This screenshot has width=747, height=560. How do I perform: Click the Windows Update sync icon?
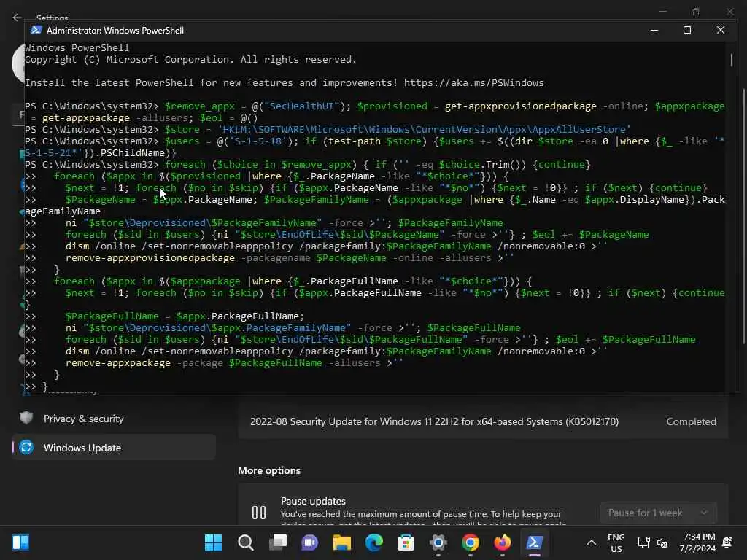(26, 447)
